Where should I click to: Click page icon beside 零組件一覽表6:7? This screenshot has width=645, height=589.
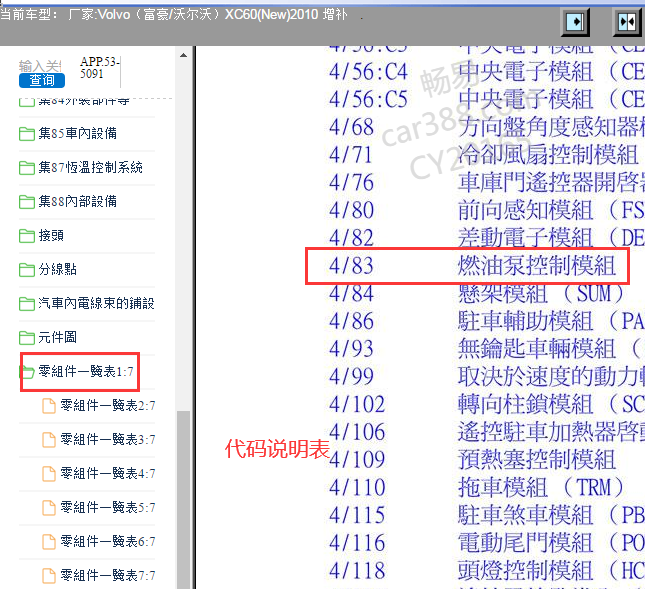coord(49,542)
